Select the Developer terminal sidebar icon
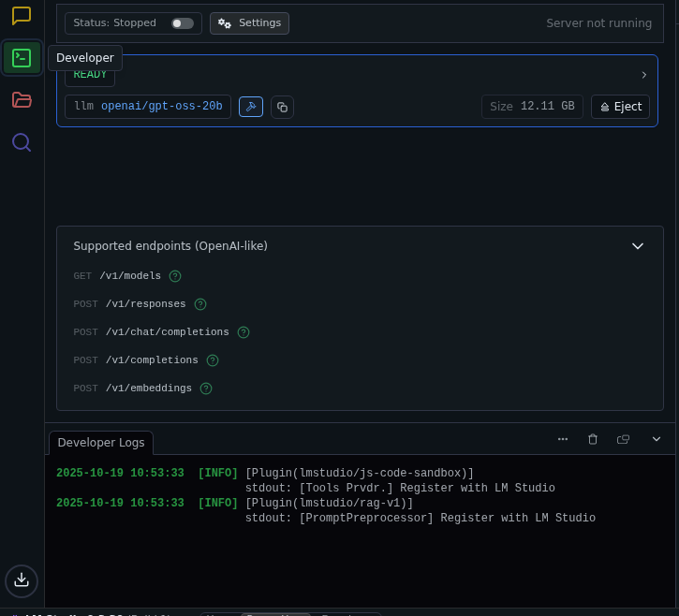 point(22,58)
